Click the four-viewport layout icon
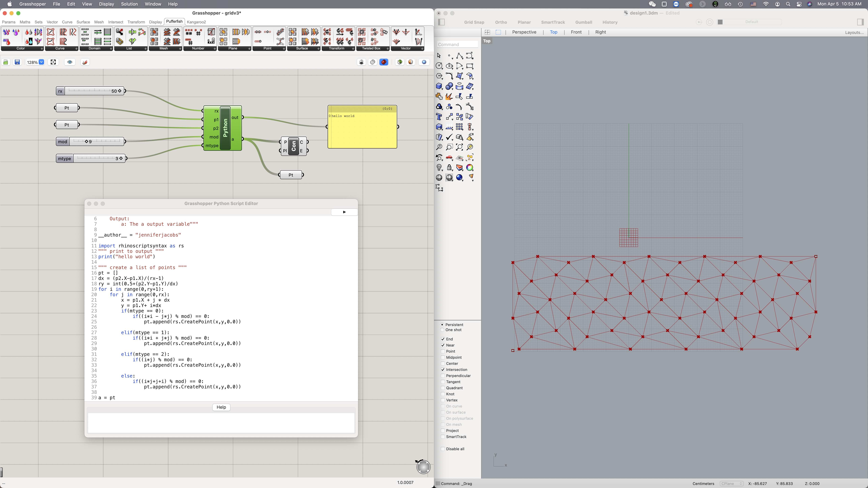This screenshot has height=488, width=868. [x=487, y=32]
